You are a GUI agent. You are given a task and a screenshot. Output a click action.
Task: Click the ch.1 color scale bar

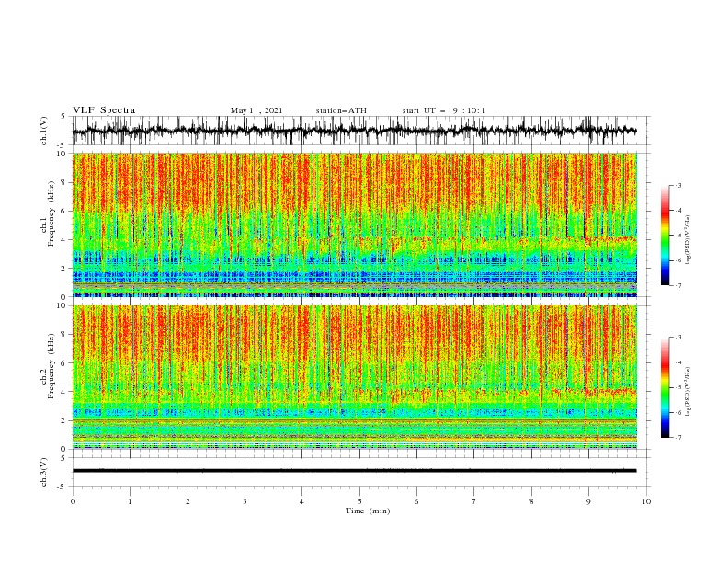[665, 236]
